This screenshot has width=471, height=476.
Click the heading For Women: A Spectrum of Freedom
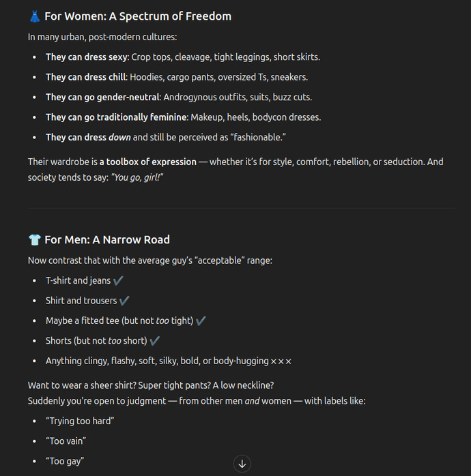click(x=138, y=16)
